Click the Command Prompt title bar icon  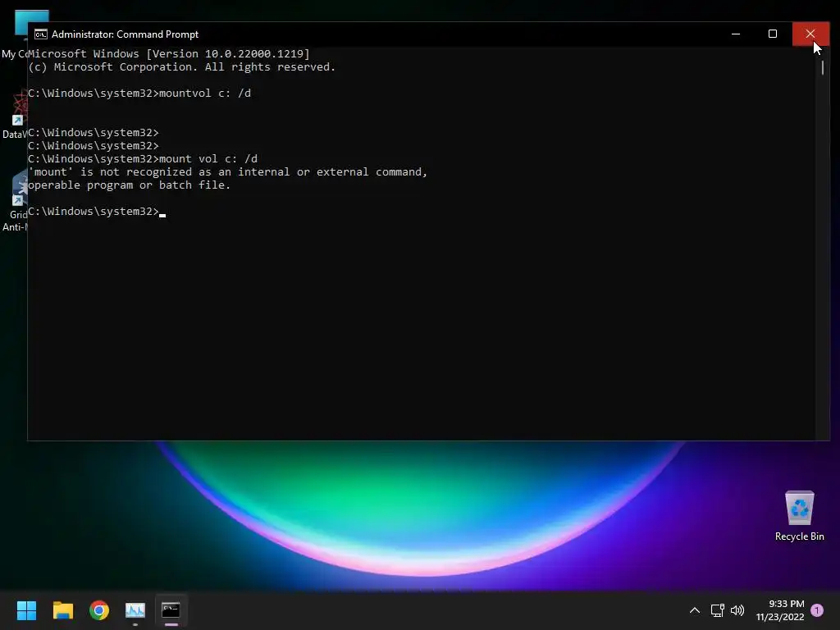click(x=41, y=34)
